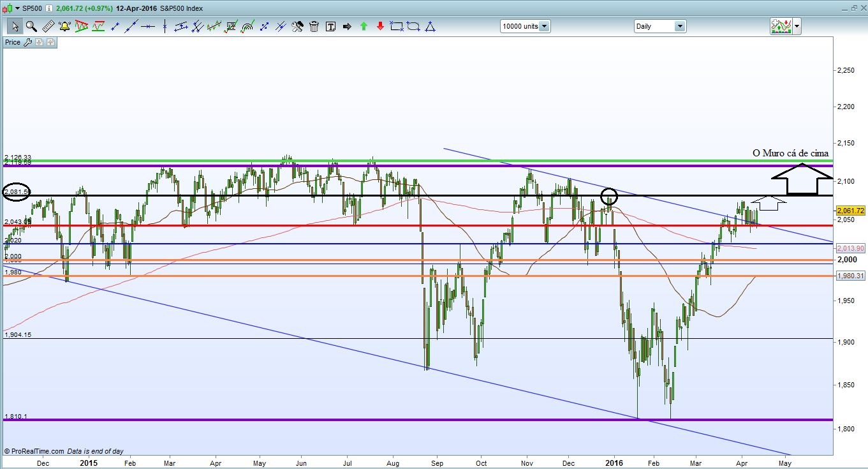Select the arrow cursor tool
The height and width of the screenshot is (469, 868).
(15, 26)
